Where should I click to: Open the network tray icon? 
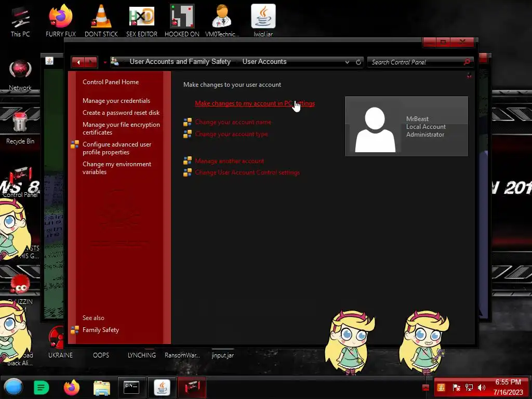(469, 388)
